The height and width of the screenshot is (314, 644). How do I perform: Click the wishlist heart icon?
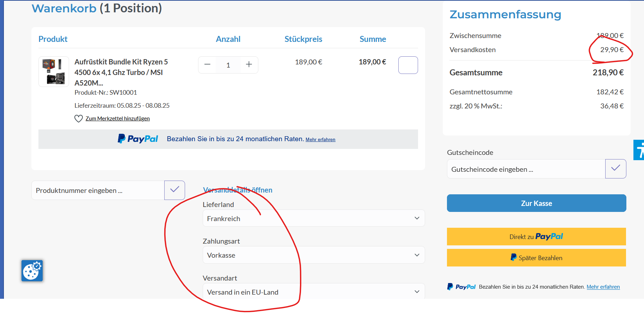(x=78, y=119)
